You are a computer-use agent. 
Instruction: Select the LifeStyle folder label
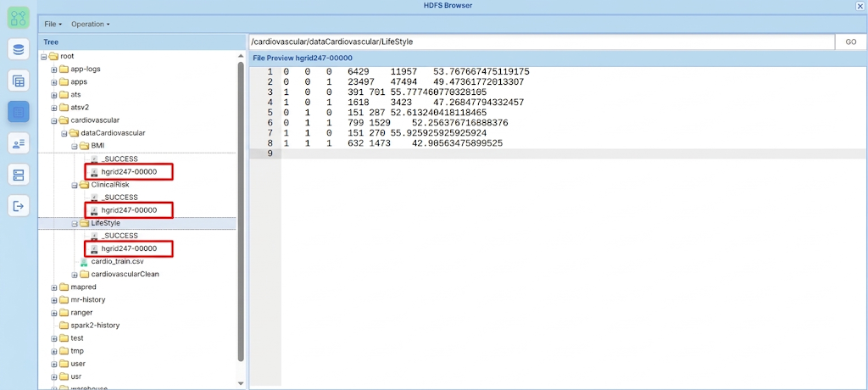coord(105,223)
